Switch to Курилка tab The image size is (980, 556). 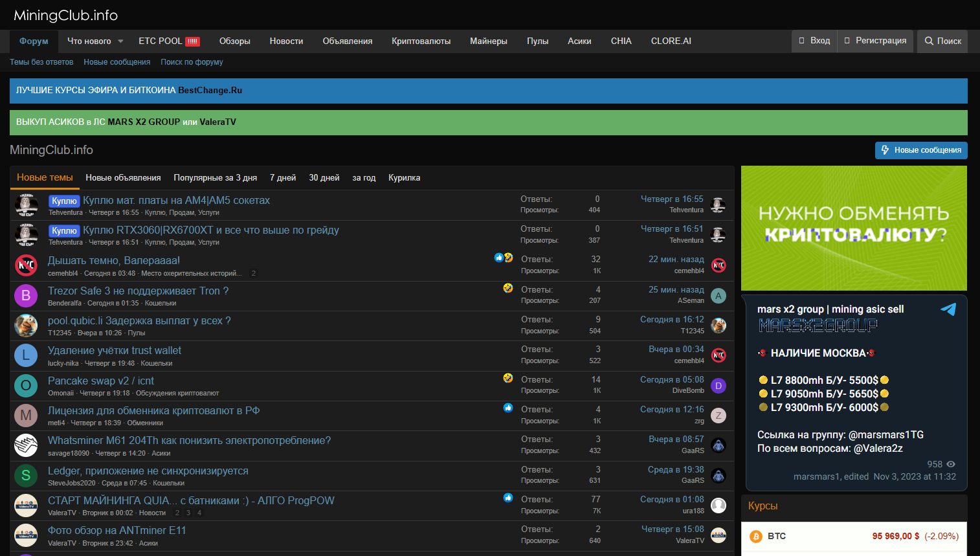click(x=405, y=177)
